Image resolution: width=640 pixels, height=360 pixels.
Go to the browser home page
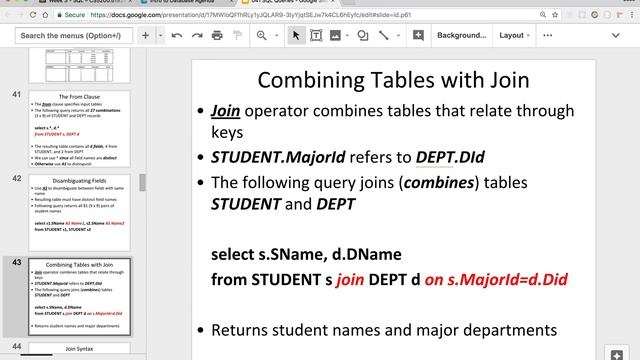pyautogui.click(x=45, y=15)
